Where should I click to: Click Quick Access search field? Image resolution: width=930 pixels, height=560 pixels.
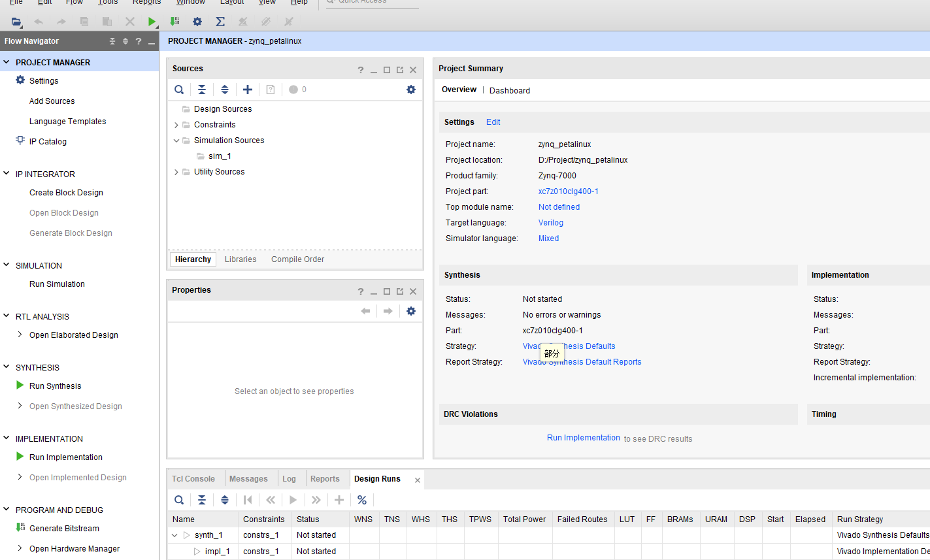tap(373, 3)
